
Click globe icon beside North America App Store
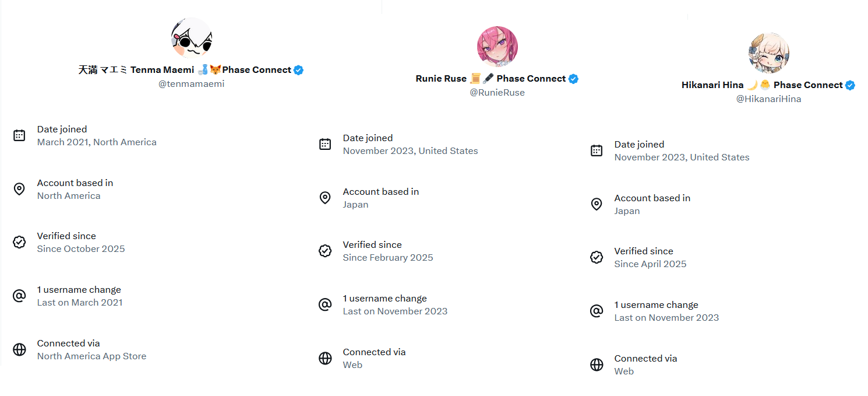click(19, 349)
